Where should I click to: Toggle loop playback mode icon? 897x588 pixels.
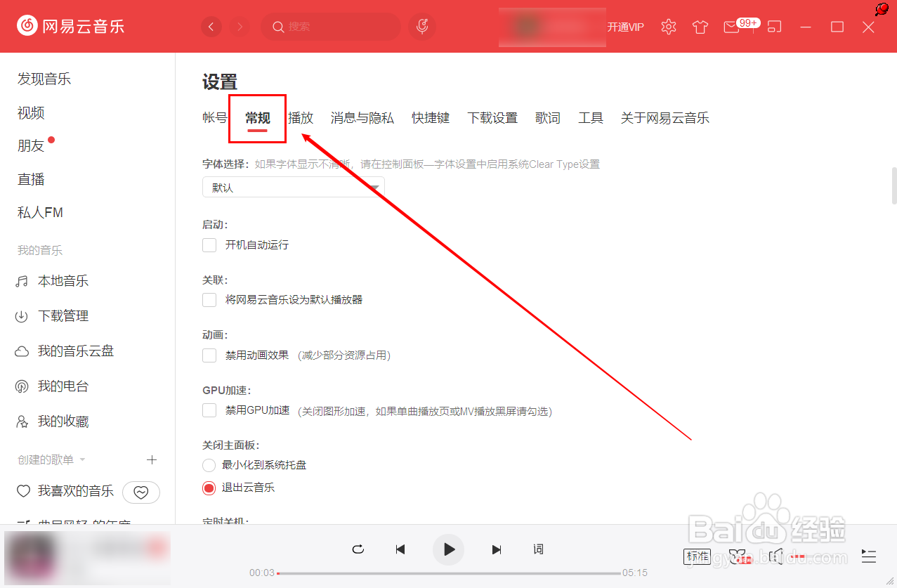(x=358, y=549)
